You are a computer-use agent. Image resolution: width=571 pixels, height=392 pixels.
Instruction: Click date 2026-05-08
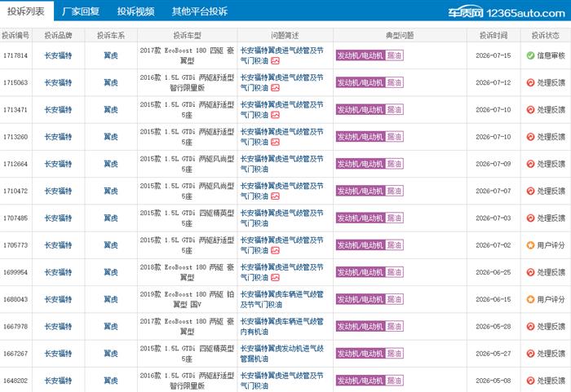[494, 381]
